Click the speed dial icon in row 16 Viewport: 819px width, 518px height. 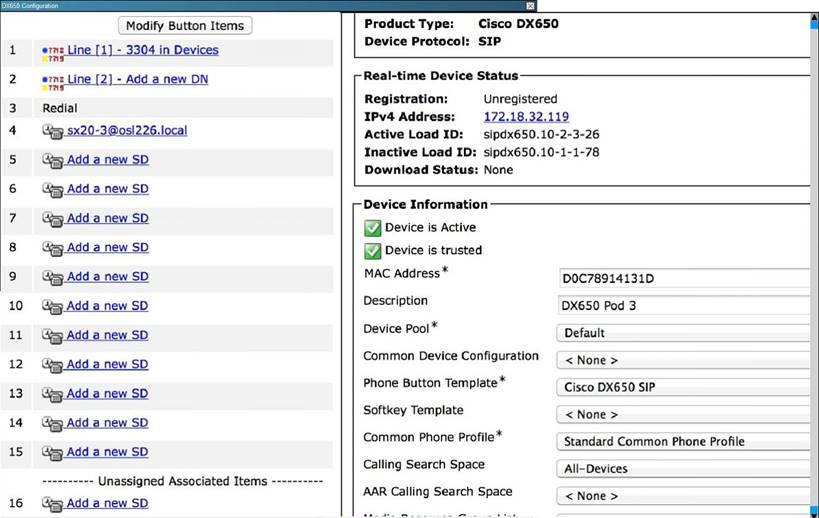tap(53, 504)
